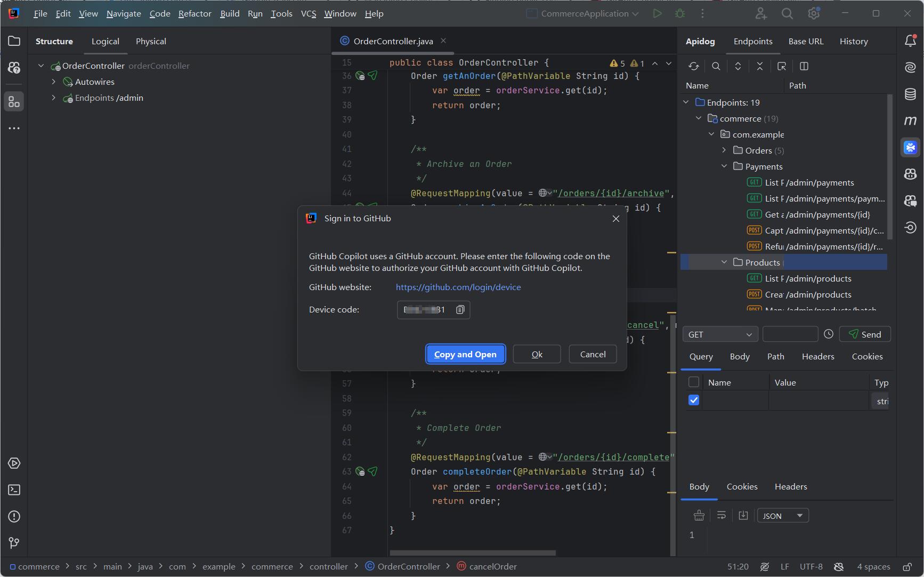Open the VCS menu
Image resolution: width=924 pixels, height=577 pixels.
pyautogui.click(x=309, y=14)
